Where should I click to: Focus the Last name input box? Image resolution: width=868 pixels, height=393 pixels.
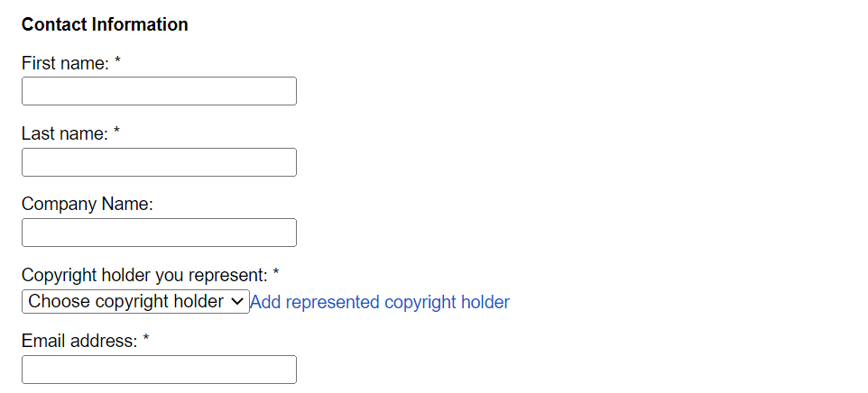click(x=159, y=162)
